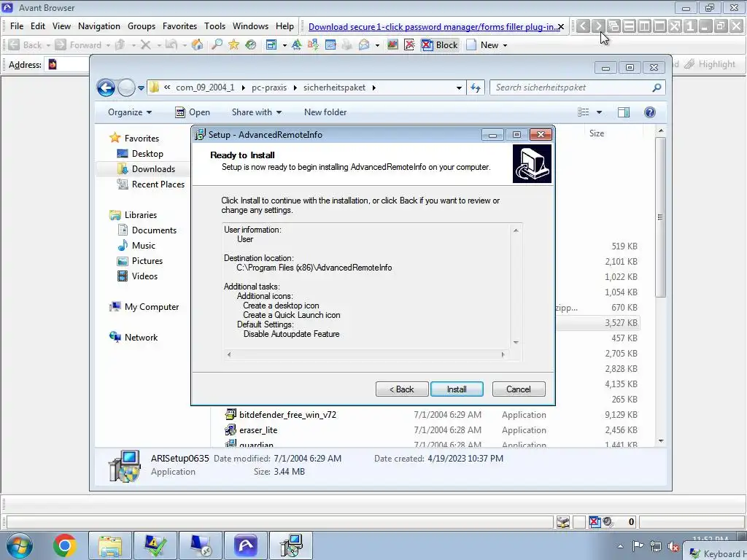Viewport: 747px width, 560px height.
Task: Open the Help menu
Action: 285,26
